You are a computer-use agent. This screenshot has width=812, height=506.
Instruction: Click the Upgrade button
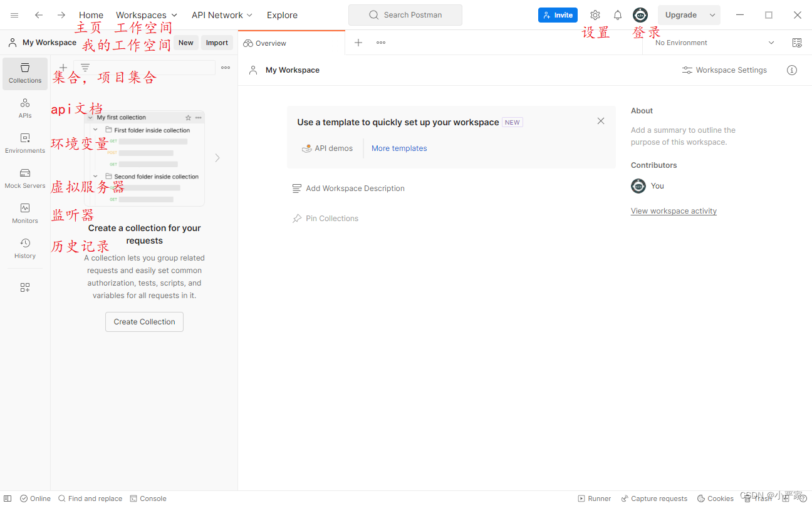tap(681, 15)
